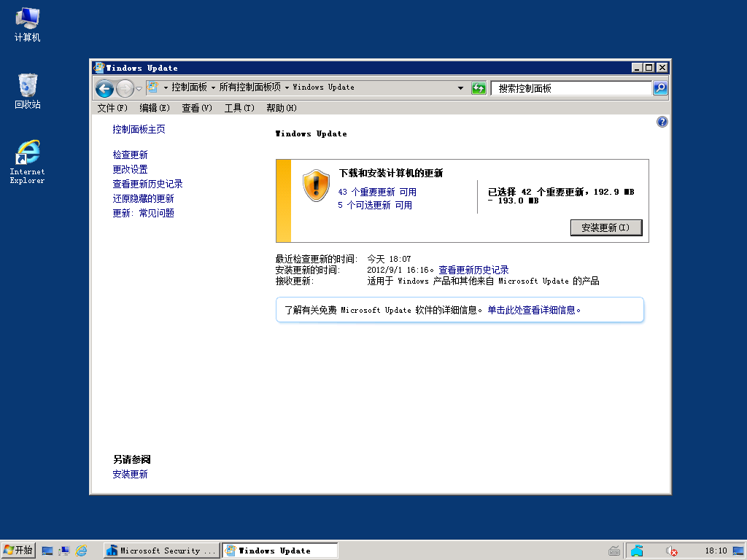Select Internet Explorer desktop shortcut

[x=27, y=163]
